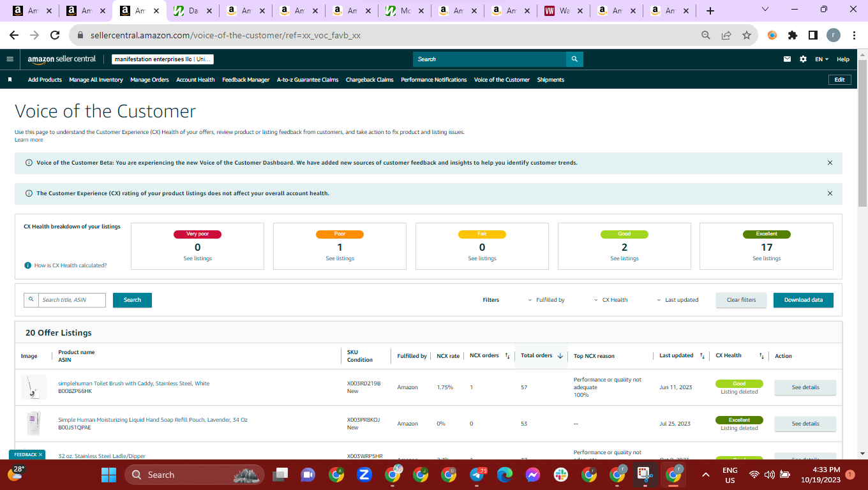Open the EN language dropdown
Screen dimensions: 868x490
click(x=822, y=59)
